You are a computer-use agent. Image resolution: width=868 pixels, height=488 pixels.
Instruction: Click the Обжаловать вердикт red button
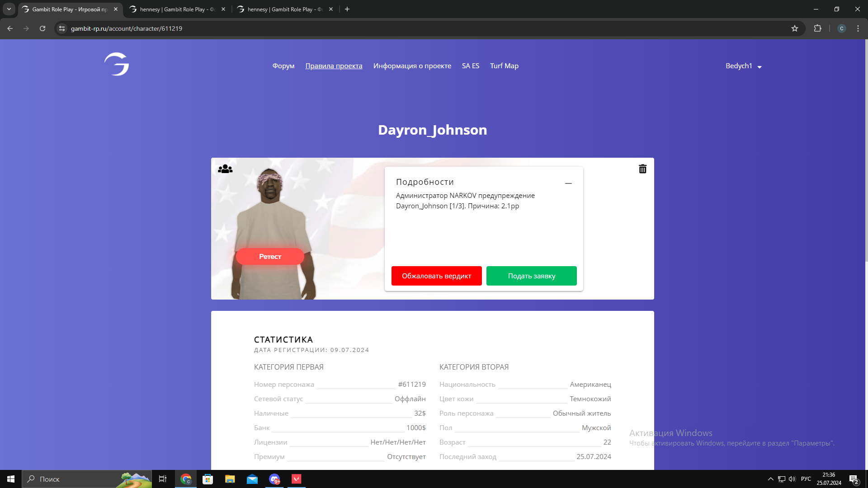click(436, 276)
